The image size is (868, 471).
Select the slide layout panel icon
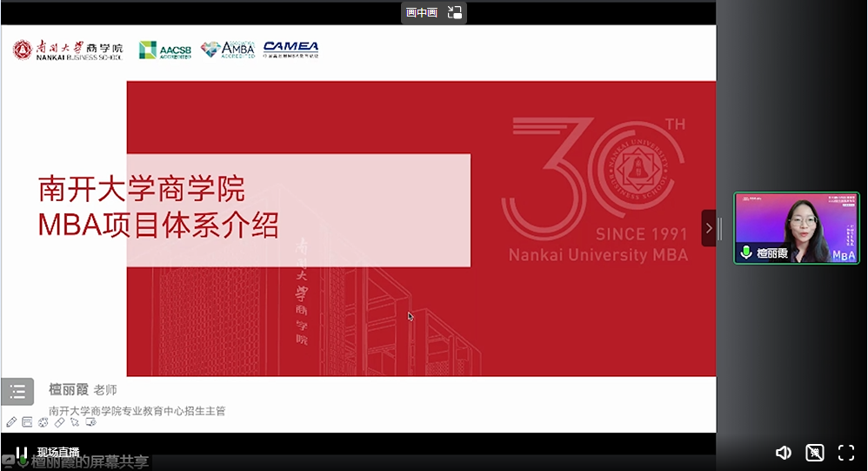click(27, 422)
